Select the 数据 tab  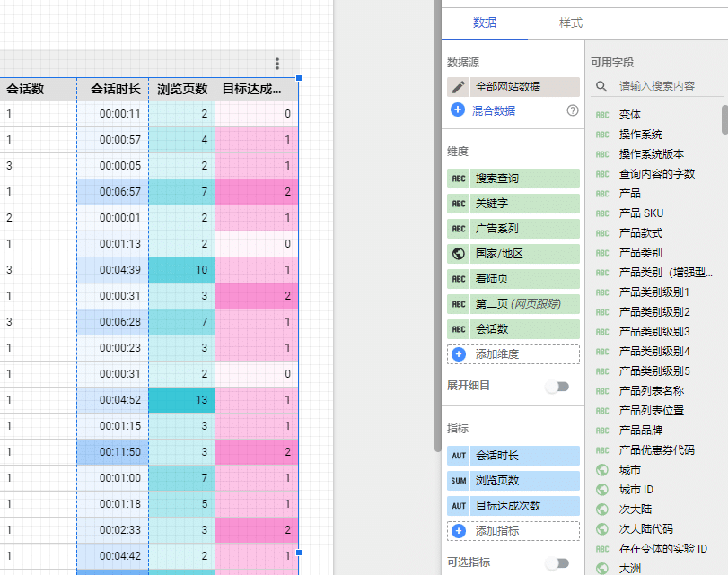coord(485,22)
